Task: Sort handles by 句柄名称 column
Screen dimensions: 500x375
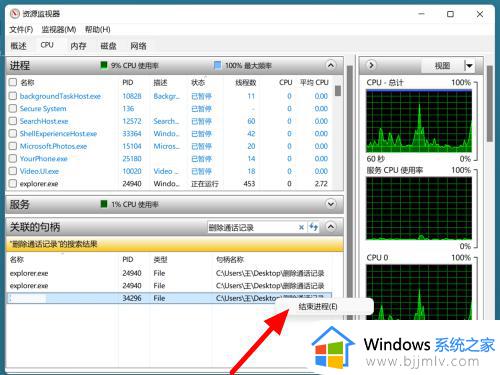Action: pos(230,259)
